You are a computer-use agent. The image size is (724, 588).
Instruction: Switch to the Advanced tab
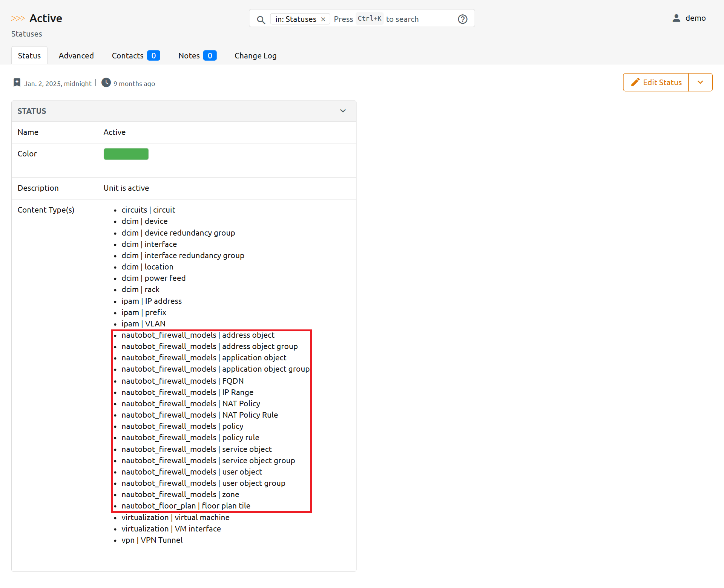76,55
